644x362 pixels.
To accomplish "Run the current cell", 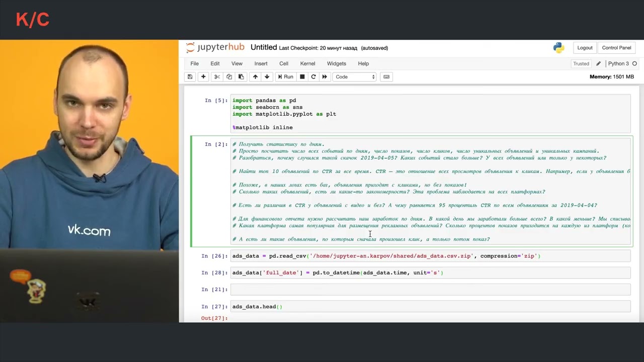I will [x=285, y=77].
